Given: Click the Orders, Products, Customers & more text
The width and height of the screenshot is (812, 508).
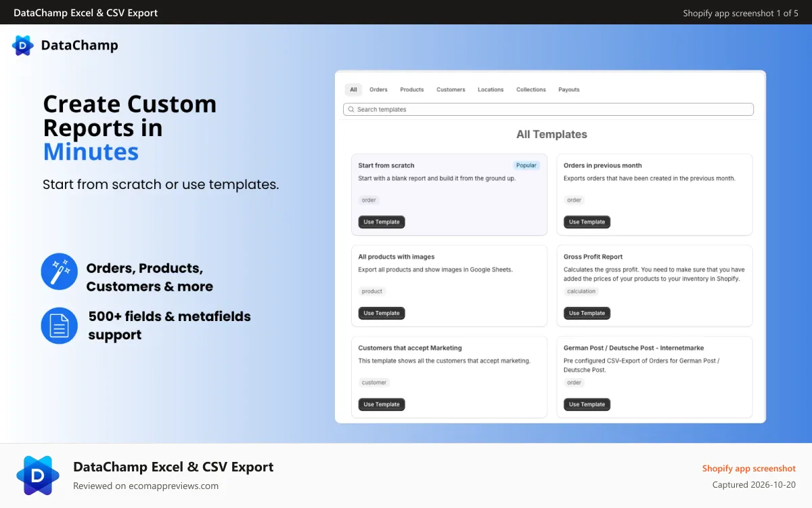Looking at the screenshot, I should point(150,277).
